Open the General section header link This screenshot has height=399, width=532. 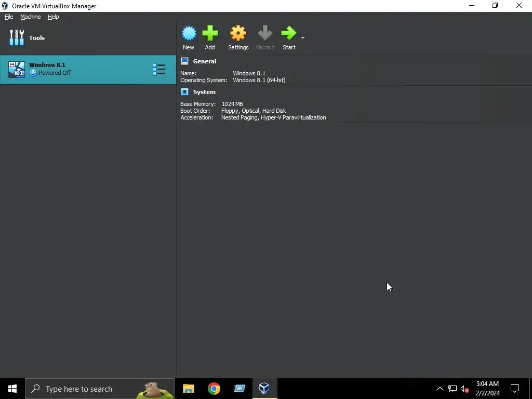point(205,61)
